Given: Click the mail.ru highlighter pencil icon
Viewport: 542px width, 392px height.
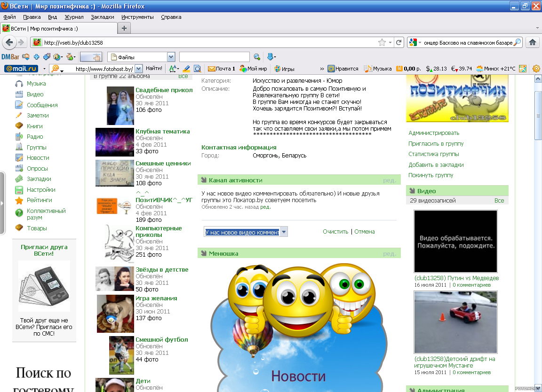Looking at the screenshot, I should [186, 68].
